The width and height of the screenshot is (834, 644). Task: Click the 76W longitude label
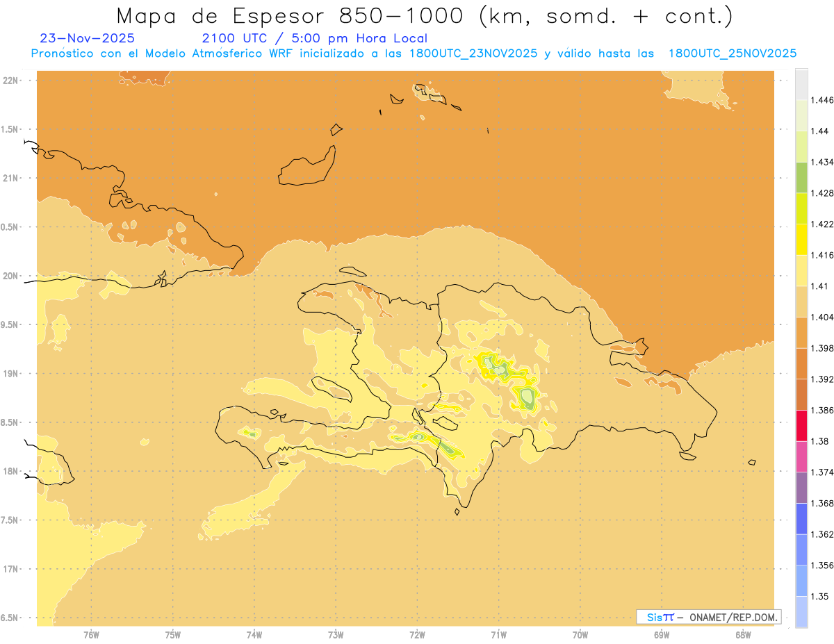91,635
